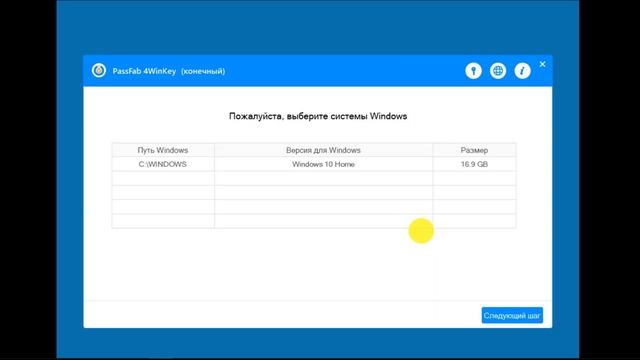Click the PassFab 4WinKey title text
The width and height of the screenshot is (640, 360).
click(x=144, y=71)
